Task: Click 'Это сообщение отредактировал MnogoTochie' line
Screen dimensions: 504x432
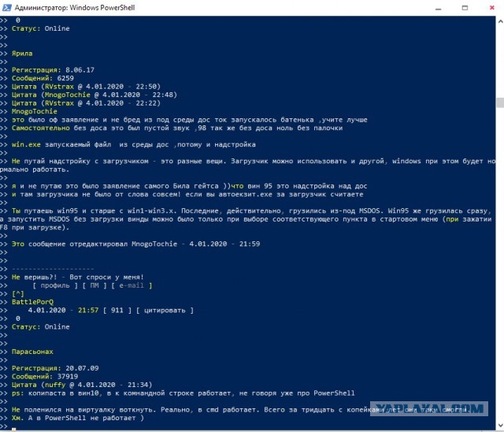Action: (x=135, y=244)
